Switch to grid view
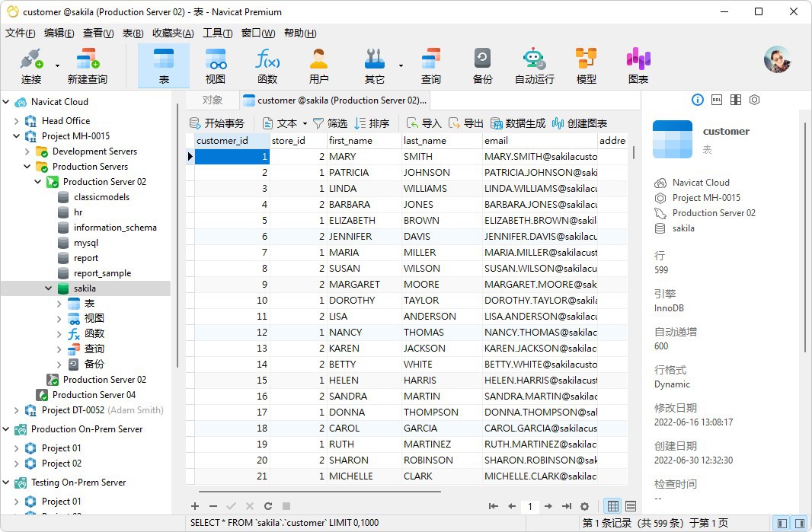The image size is (812, 532). pyautogui.click(x=612, y=506)
